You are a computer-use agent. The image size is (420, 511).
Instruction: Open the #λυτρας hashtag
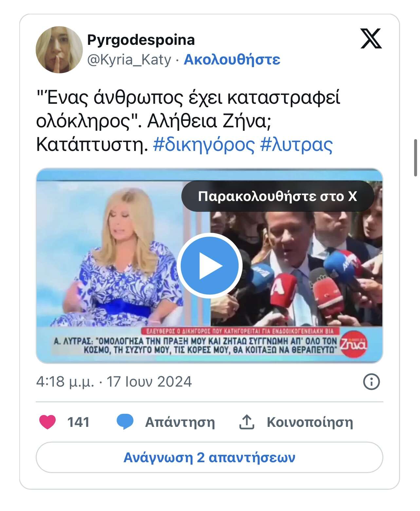pyautogui.click(x=296, y=144)
